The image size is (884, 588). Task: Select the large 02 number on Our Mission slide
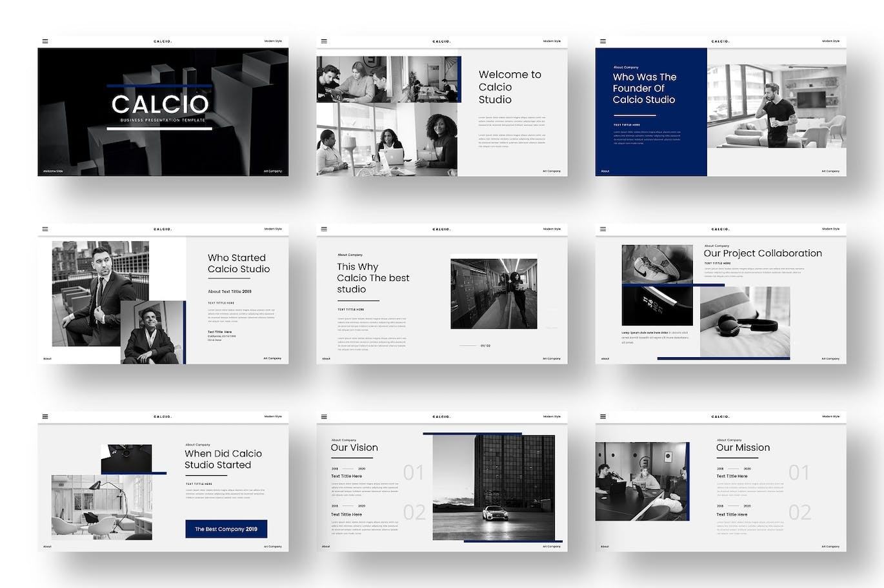pyautogui.click(x=799, y=513)
